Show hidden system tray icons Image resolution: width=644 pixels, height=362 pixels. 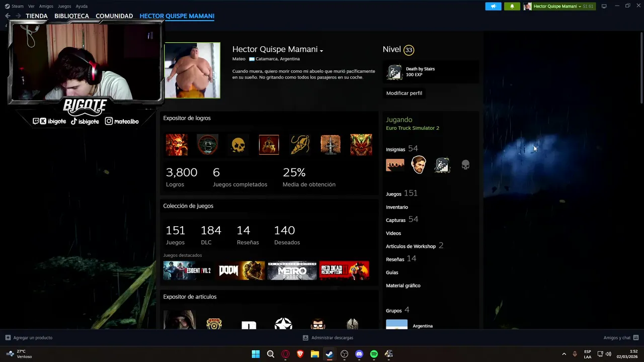[x=564, y=354]
